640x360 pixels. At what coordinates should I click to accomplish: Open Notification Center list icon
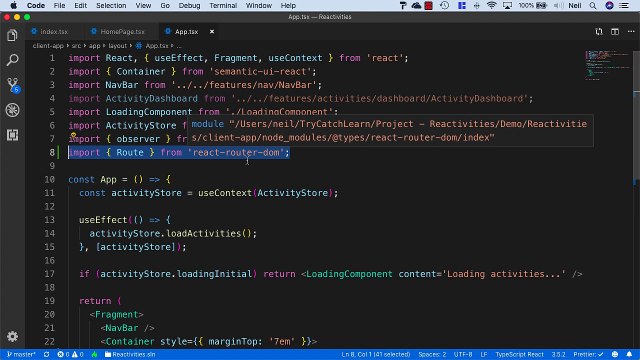coord(624,5)
